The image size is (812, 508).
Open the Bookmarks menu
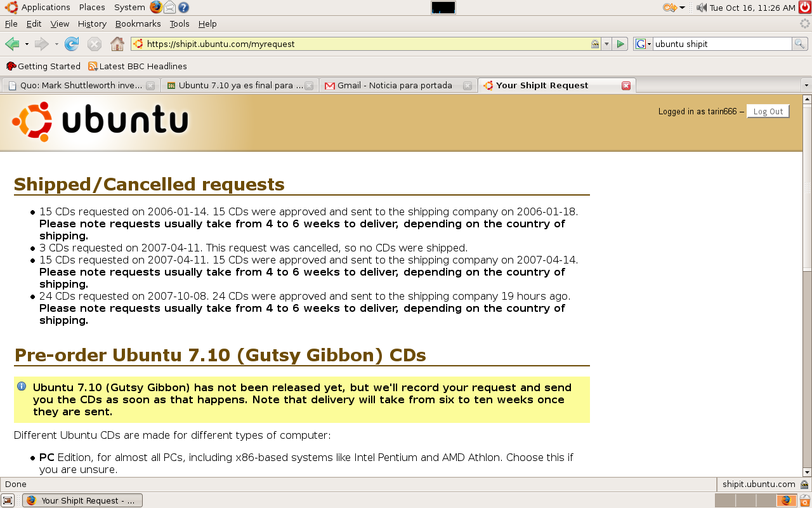pos(138,23)
